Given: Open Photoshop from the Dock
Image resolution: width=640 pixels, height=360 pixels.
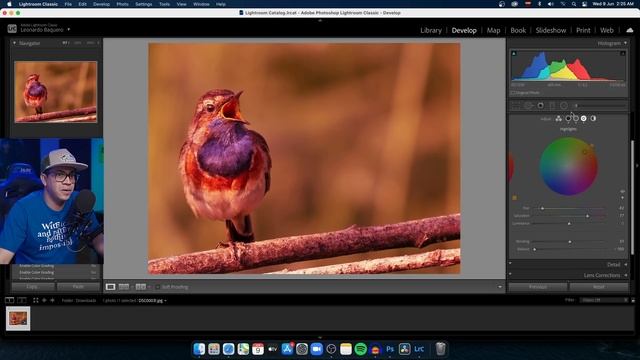Looking at the screenshot, I should [390, 349].
